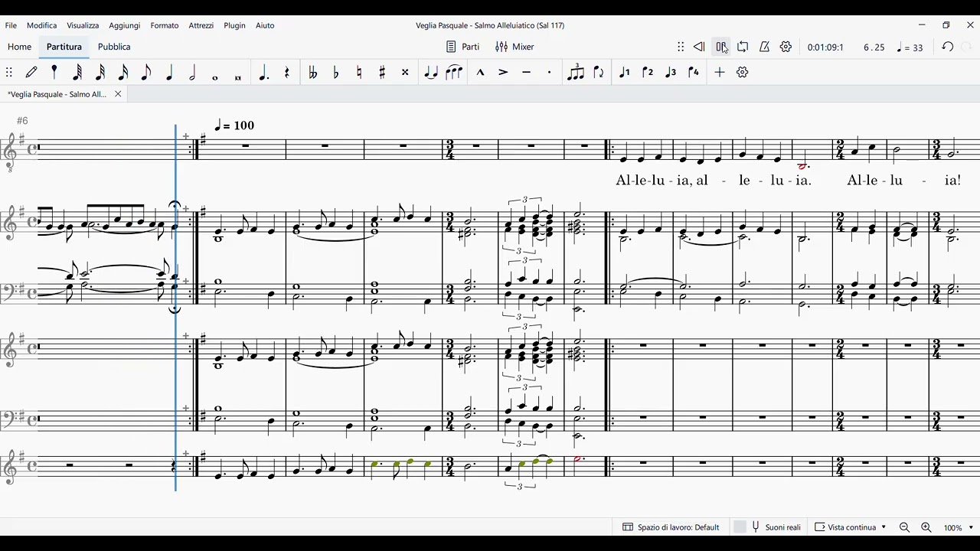This screenshot has width=980, height=551.
Task: Select the 64th note duration
Action: 77,72
